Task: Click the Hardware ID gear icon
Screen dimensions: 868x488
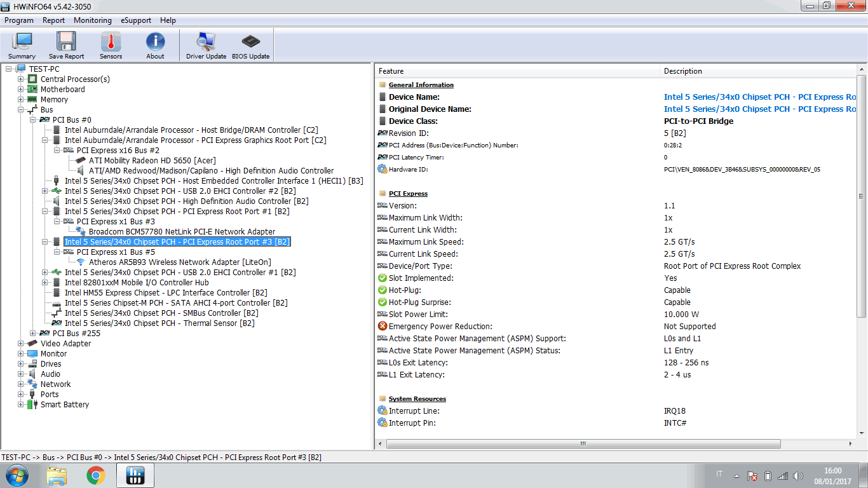Action: 382,169
